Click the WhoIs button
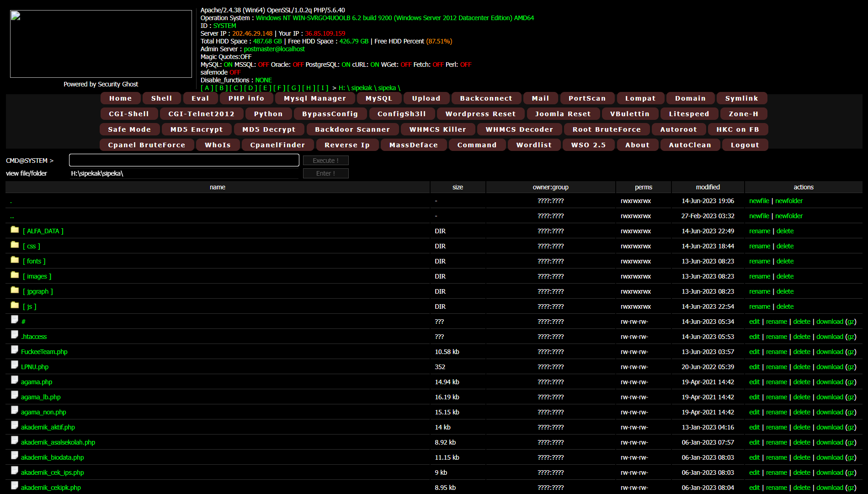This screenshot has width=868, height=494. (x=218, y=145)
